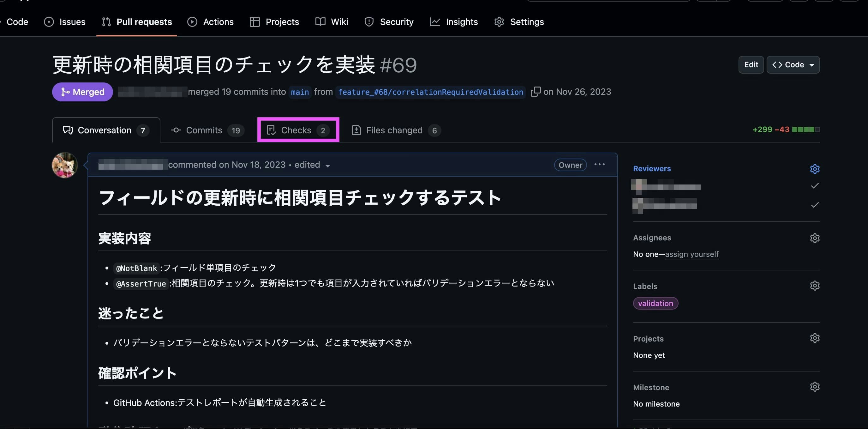Select the Actions workflow icon
Screen dimensions: 868x429
coord(192,21)
